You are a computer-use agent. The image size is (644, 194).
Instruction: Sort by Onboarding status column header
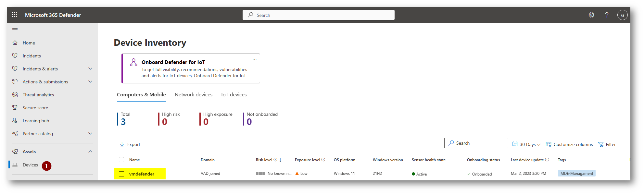pyautogui.click(x=483, y=160)
